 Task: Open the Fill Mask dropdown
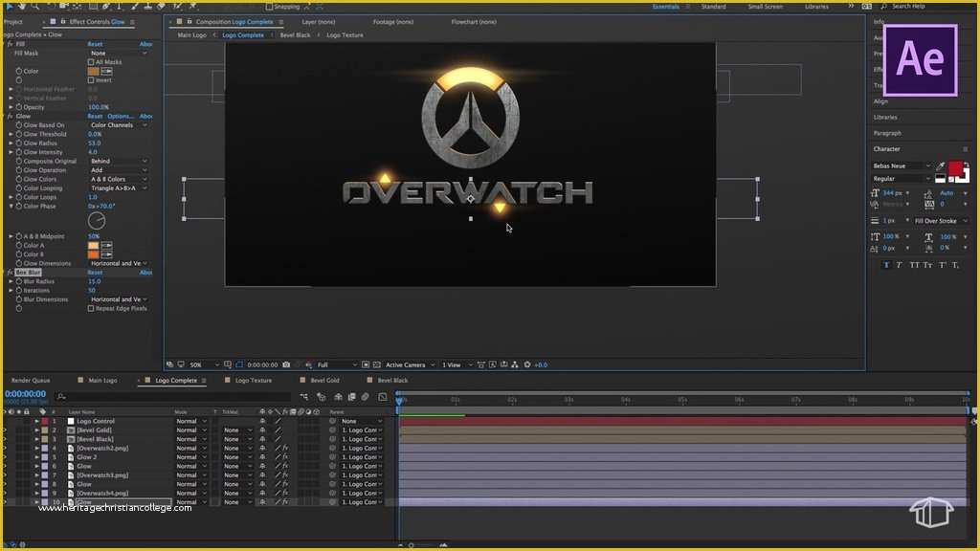(119, 54)
